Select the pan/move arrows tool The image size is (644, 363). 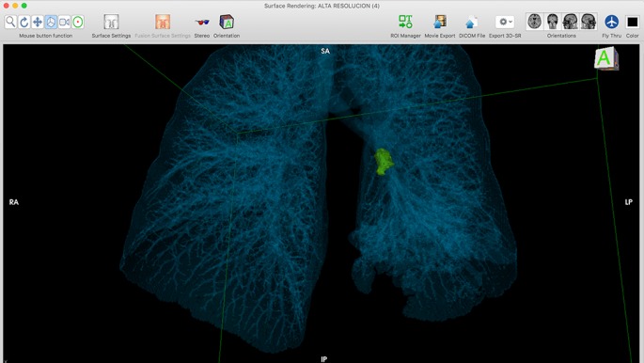pyautogui.click(x=38, y=22)
